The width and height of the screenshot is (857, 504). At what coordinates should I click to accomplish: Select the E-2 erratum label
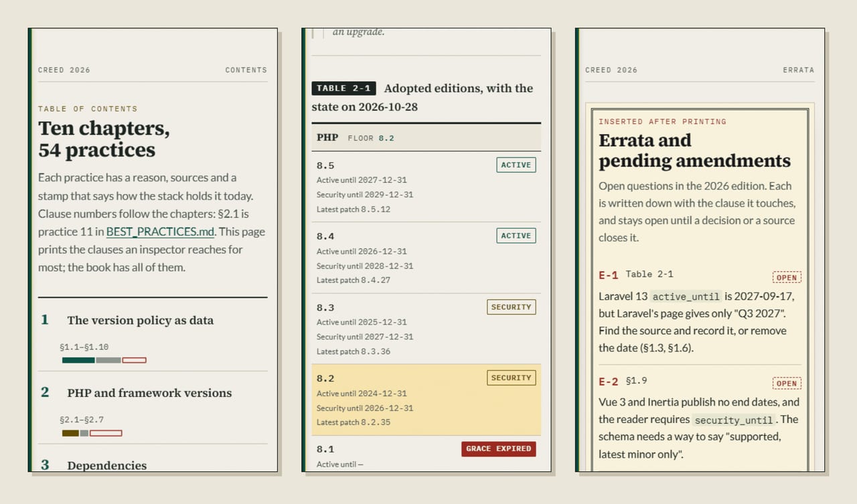click(x=609, y=382)
